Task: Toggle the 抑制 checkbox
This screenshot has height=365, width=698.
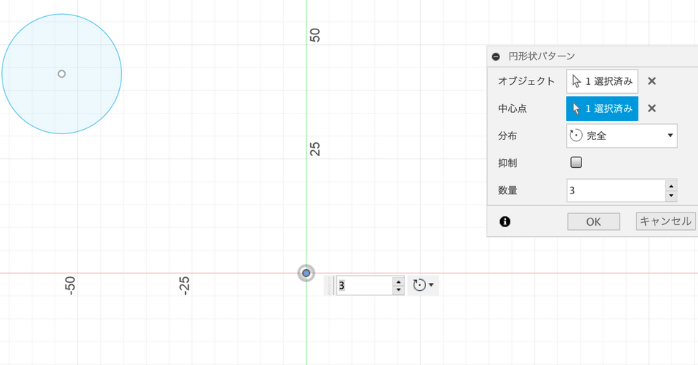Action: [576, 162]
